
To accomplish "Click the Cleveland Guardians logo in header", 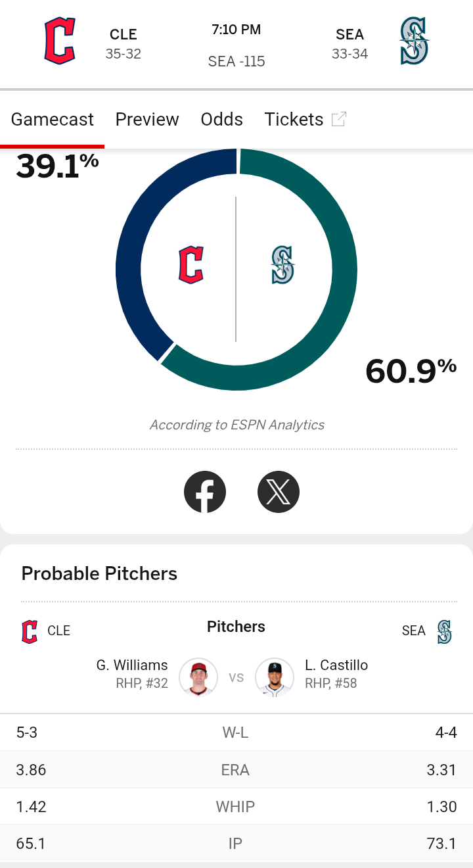I will 60,41.
